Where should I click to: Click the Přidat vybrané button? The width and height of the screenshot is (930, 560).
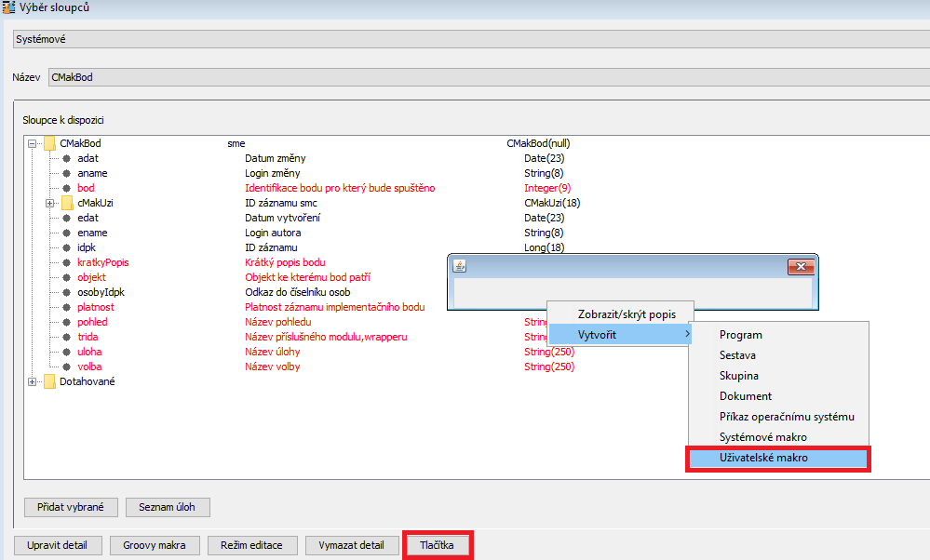click(71, 507)
